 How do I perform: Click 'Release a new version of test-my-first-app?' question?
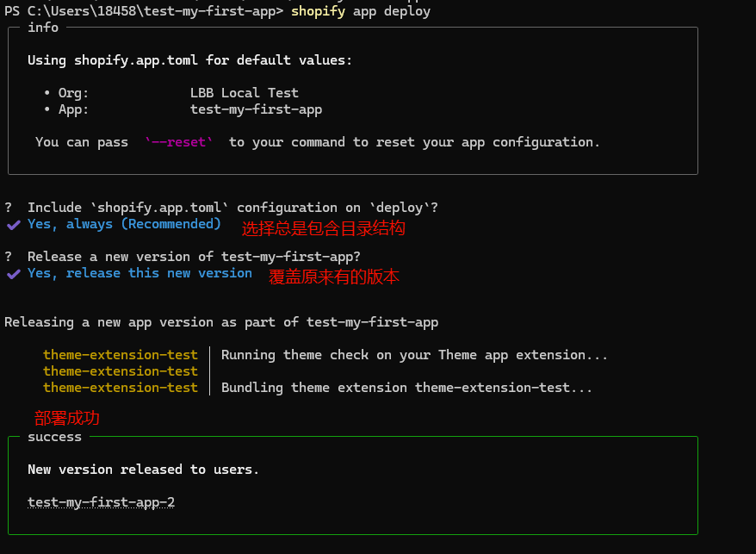pos(194,257)
